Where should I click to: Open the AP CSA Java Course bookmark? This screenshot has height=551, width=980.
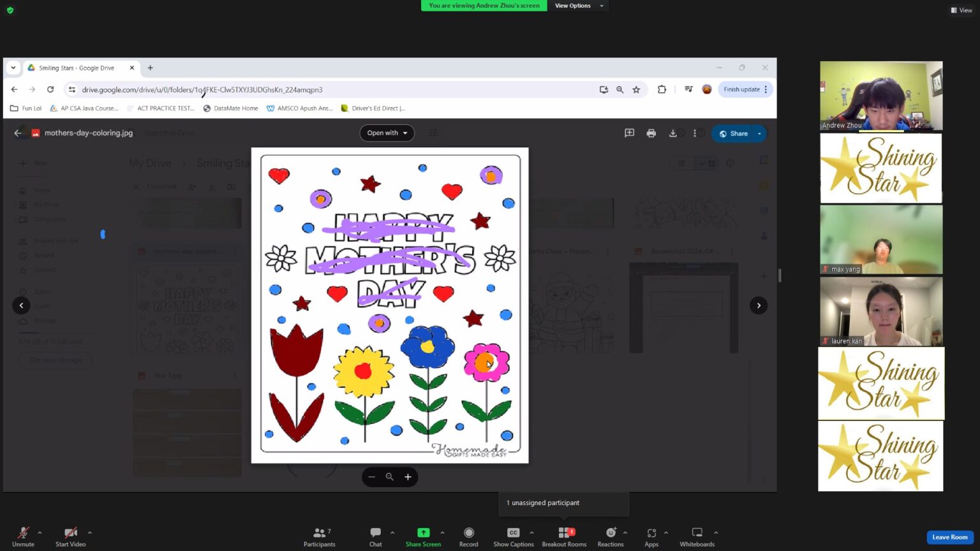(84, 108)
